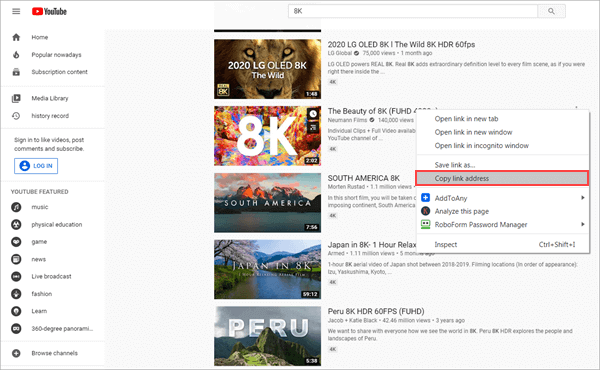Click the Home sidebar icon
The image size is (600, 370).
[16, 37]
